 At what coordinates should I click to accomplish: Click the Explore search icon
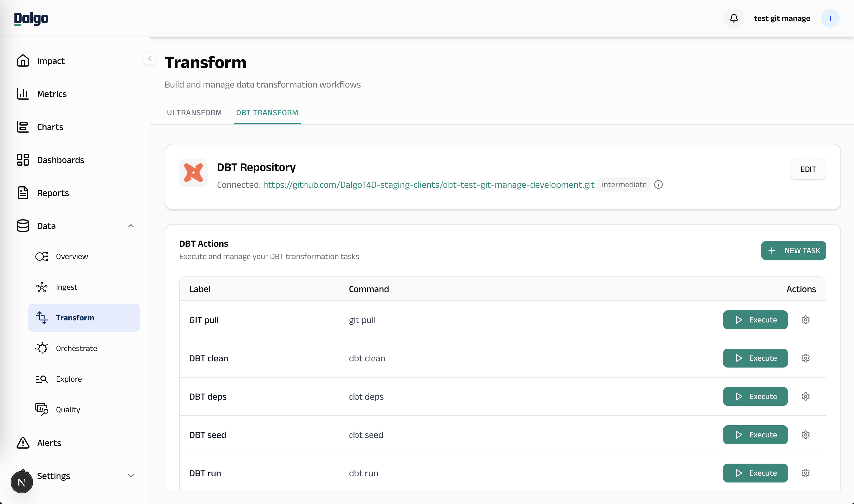point(42,379)
